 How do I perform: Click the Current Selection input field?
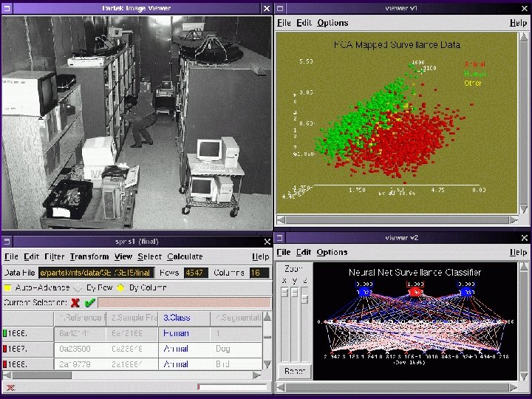tap(184, 303)
